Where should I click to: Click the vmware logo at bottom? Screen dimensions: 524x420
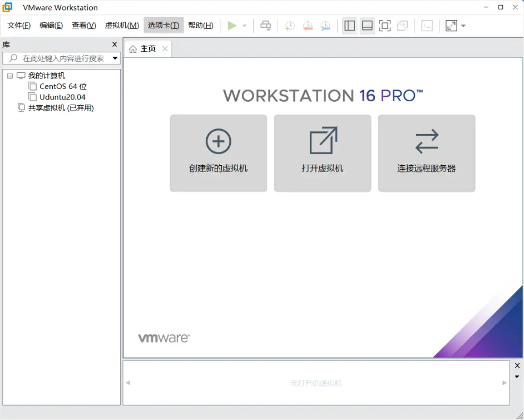tap(164, 338)
